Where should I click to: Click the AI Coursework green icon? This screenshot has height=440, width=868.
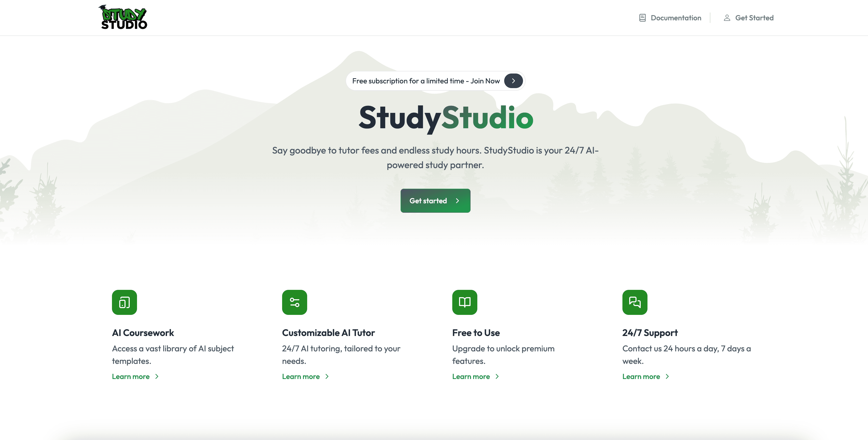click(124, 302)
